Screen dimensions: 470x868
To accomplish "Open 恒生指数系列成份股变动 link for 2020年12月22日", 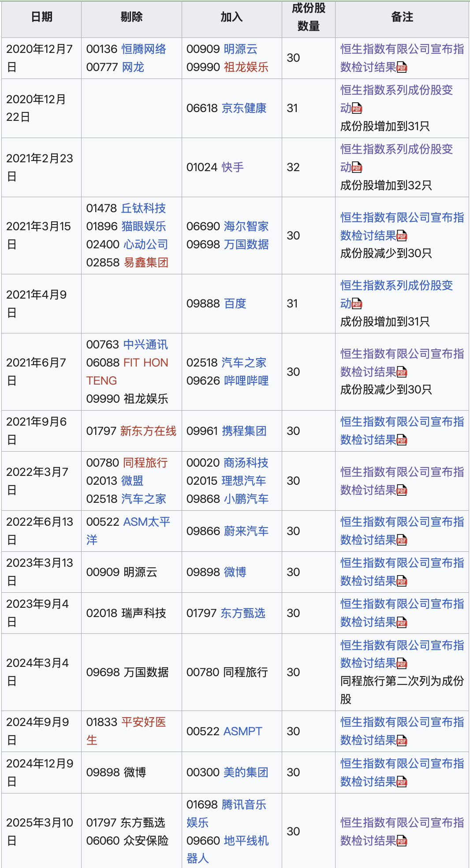I will tap(396, 90).
